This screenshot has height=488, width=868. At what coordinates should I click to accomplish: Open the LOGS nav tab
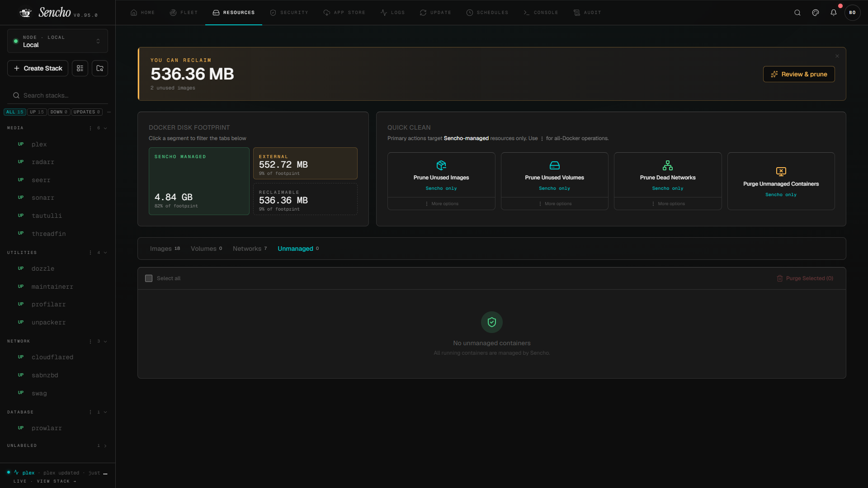(392, 13)
